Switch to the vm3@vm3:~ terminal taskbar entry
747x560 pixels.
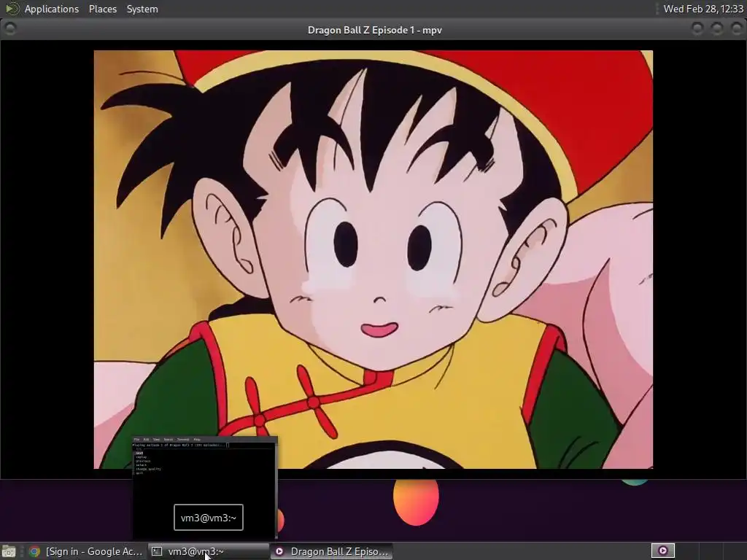[x=209, y=551]
